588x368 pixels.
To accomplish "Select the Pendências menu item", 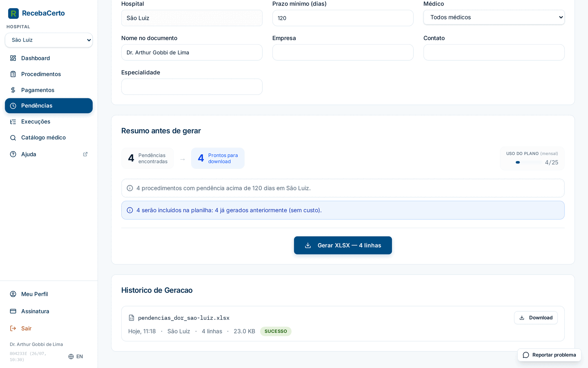I will (x=49, y=106).
